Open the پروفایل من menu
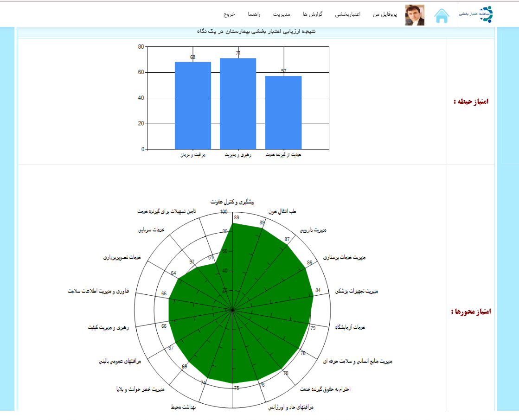The height and width of the screenshot is (420, 519). pyautogui.click(x=385, y=14)
